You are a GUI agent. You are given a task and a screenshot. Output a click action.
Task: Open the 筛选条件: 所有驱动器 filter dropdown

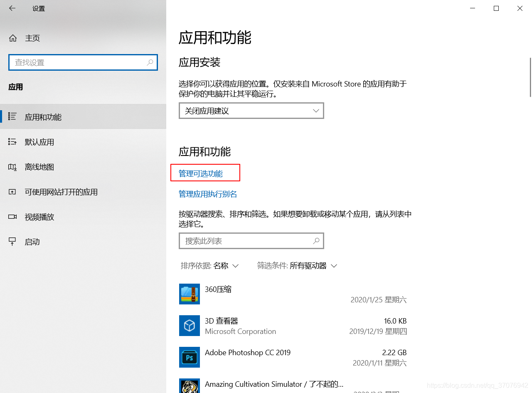[297, 266]
